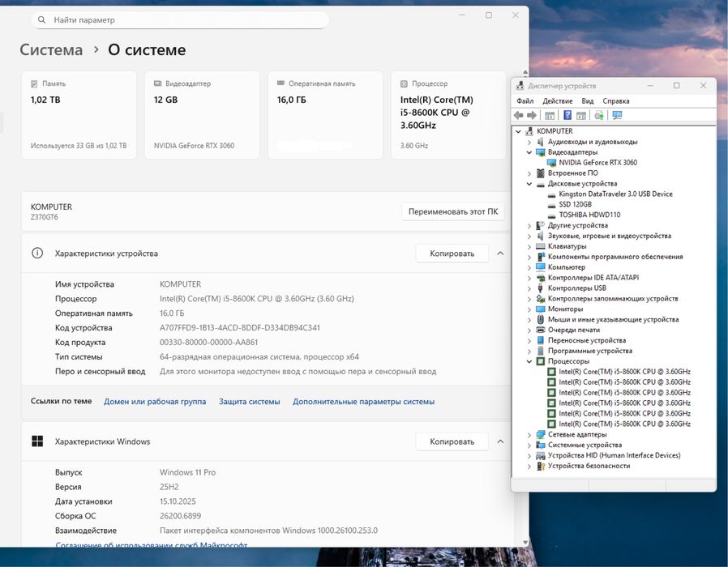This screenshot has height=567, width=728.
Task: Open Защита системы link
Action: (250, 401)
